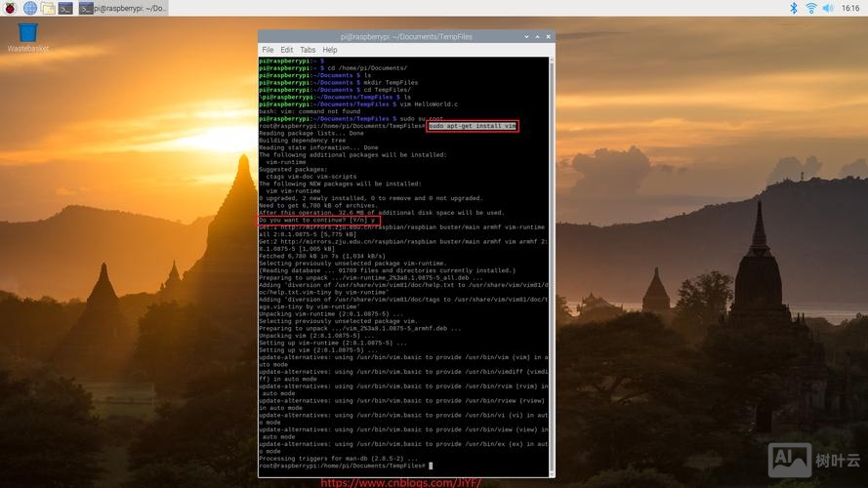The image size is (868, 488).
Task: Select the Wastebasket desktop icon
Action: pyautogui.click(x=27, y=35)
